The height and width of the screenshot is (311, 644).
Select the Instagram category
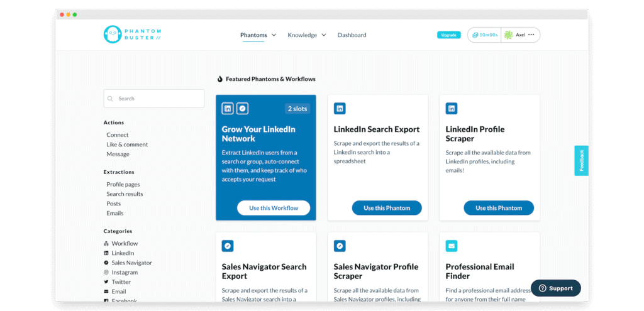(x=125, y=273)
